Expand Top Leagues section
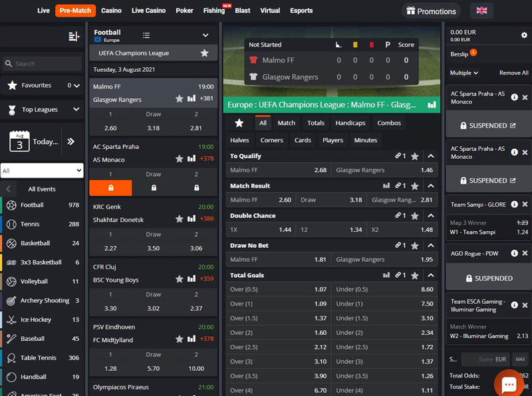This screenshot has height=396, width=532. pos(76,109)
